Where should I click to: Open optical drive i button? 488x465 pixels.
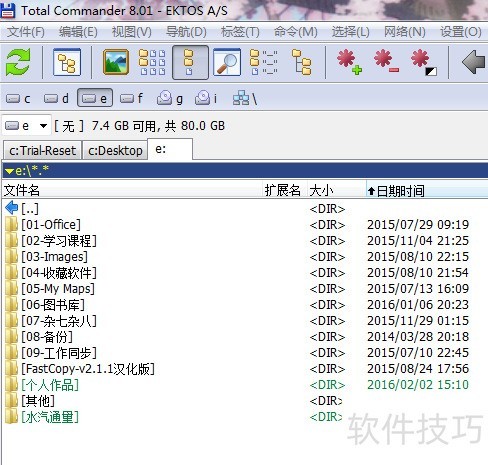[206, 99]
